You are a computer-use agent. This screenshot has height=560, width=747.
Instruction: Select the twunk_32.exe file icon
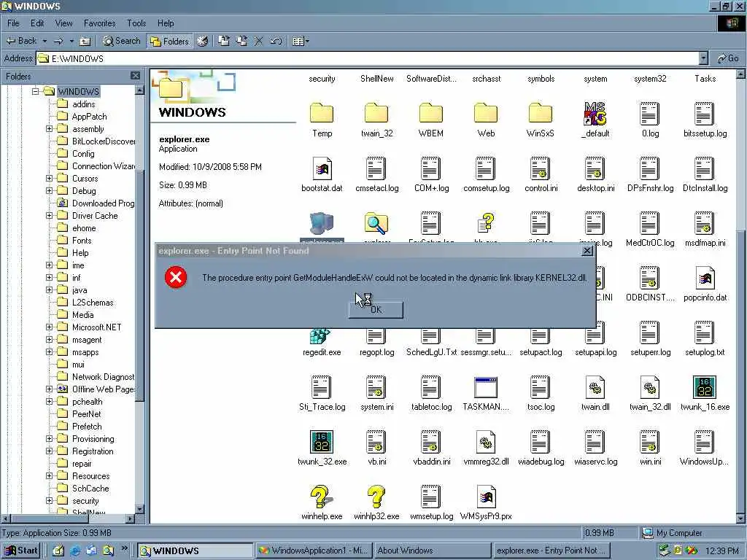pyautogui.click(x=322, y=443)
